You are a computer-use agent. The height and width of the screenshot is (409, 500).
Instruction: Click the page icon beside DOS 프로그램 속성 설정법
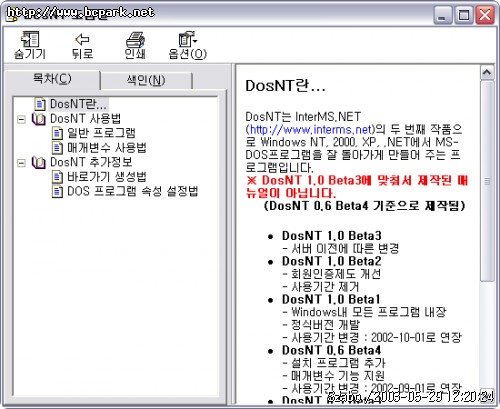tap(57, 191)
